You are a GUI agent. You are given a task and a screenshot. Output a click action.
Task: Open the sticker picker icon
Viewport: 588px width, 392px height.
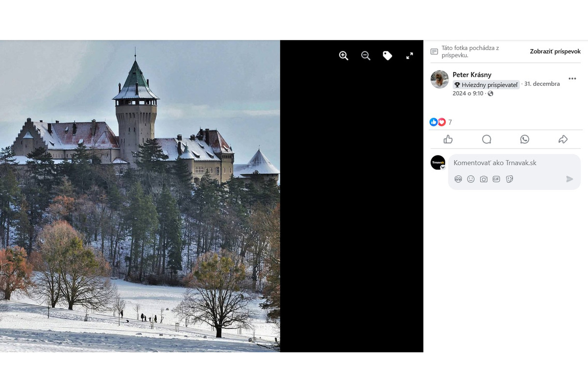(x=509, y=179)
